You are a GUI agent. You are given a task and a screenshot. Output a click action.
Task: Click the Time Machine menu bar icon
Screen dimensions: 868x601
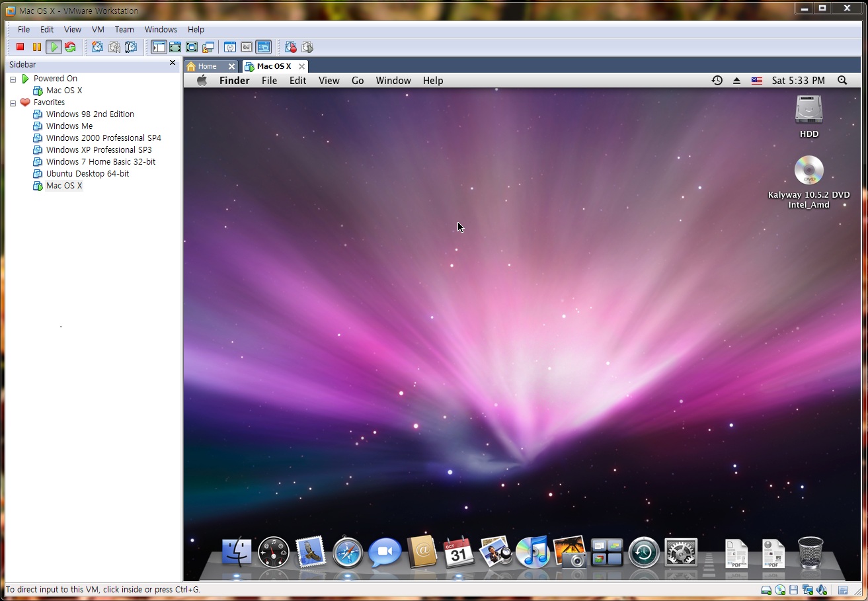click(x=717, y=81)
